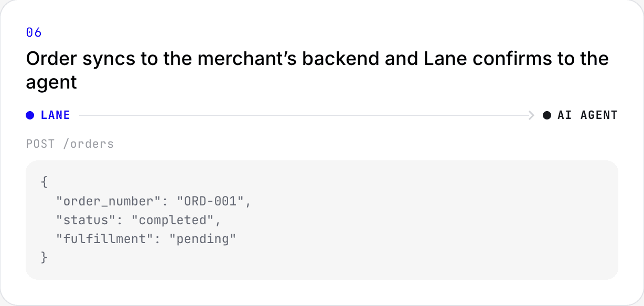This screenshot has height=306, width=644.
Task: Click the opening curly brace
Action: [x=44, y=183]
